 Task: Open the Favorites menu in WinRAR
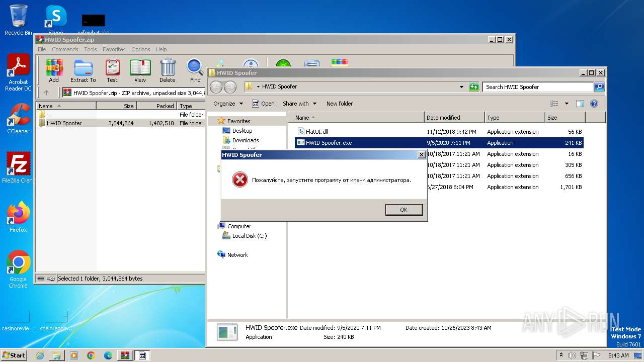[114, 49]
